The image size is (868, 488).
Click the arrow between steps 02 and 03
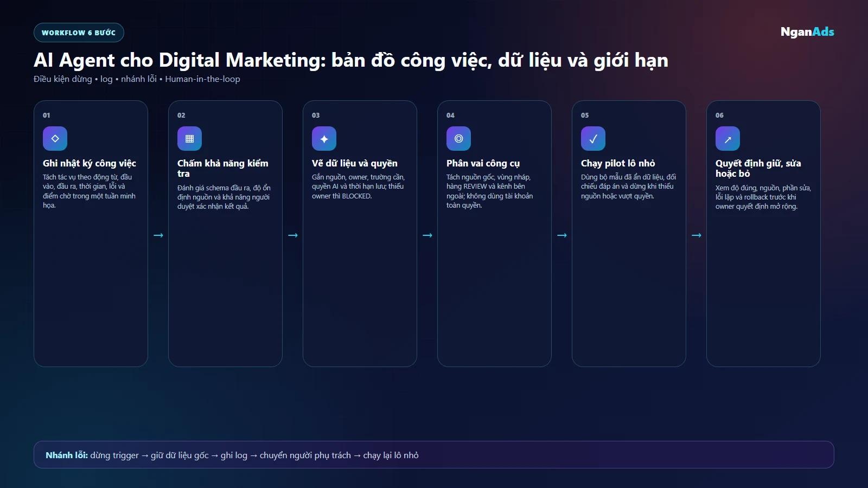[293, 235]
